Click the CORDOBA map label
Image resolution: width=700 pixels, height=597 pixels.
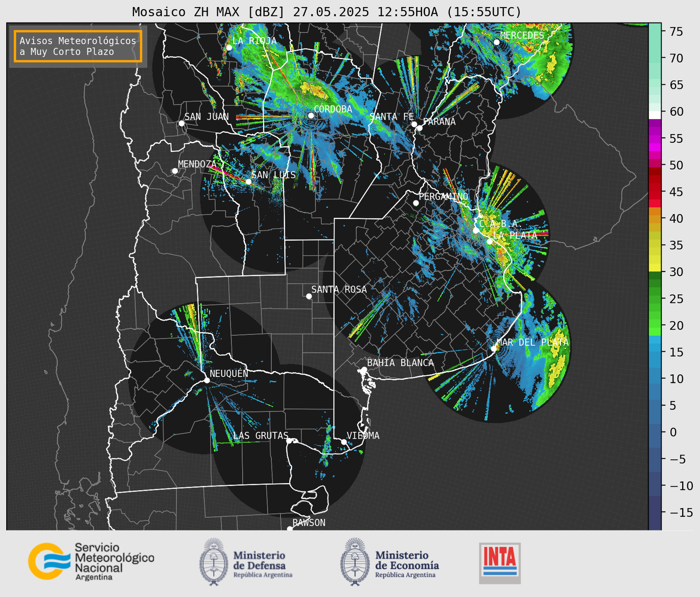pyautogui.click(x=333, y=109)
